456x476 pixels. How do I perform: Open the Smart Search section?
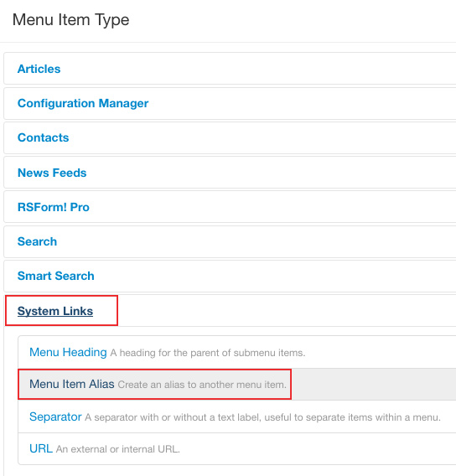56,276
